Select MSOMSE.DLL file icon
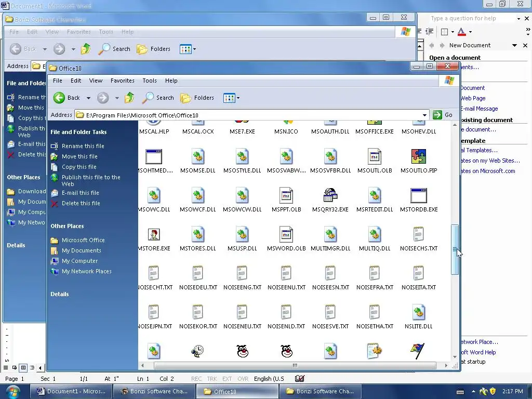Viewport: 532px width, 399px height. (x=198, y=157)
